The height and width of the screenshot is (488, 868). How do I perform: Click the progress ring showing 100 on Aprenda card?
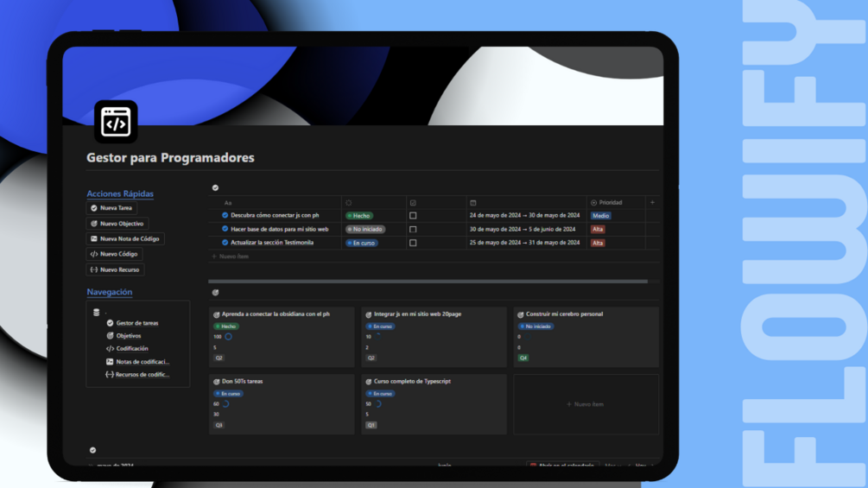coord(228,336)
